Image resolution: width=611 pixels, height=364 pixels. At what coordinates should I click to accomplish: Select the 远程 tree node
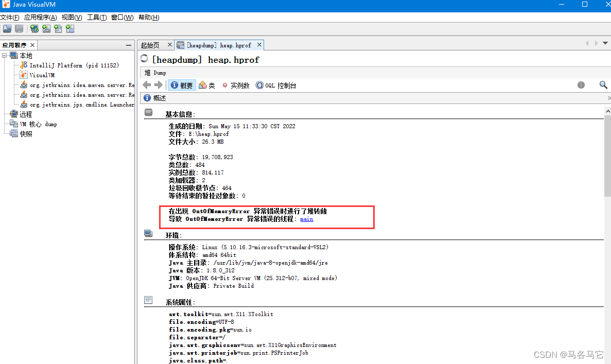pyautogui.click(x=26, y=114)
